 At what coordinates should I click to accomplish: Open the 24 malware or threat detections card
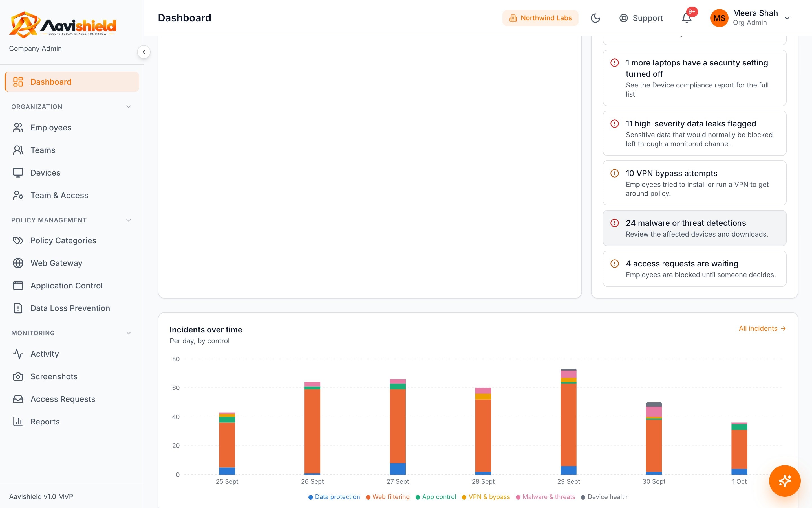point(694,228)
